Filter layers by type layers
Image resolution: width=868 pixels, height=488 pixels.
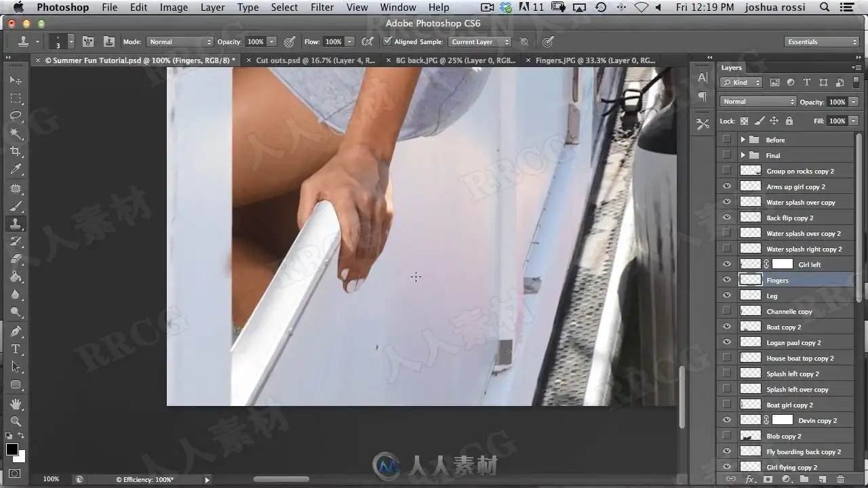point(807,83)
